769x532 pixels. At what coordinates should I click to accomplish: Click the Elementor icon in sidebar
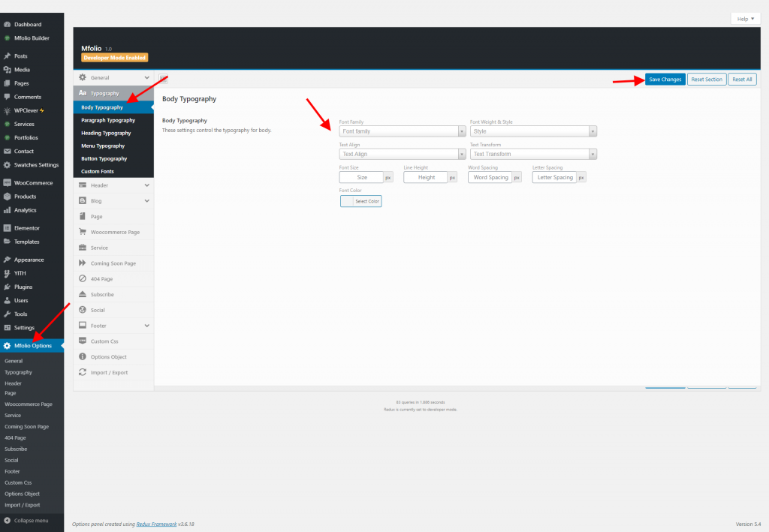(x=7, y=228)
